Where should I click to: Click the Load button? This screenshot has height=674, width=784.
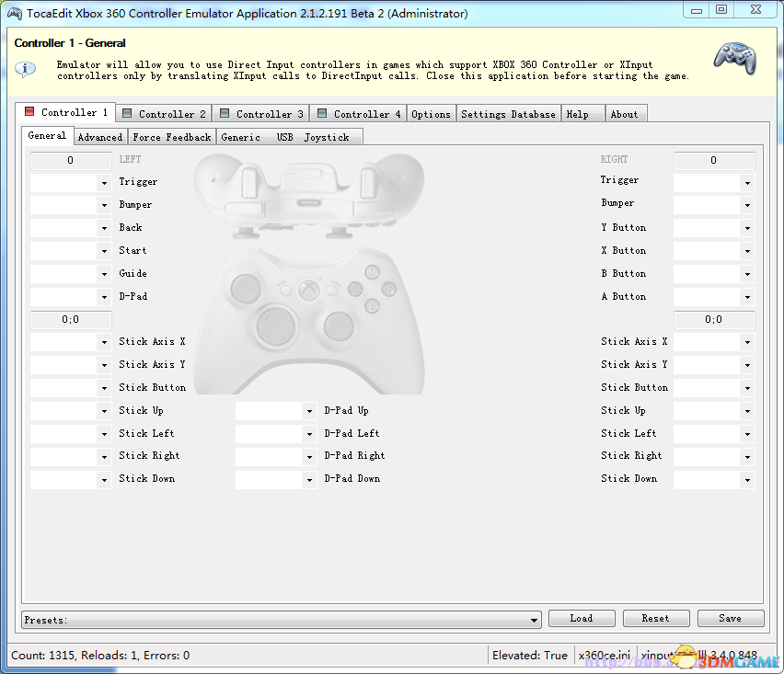click(582, 618)
